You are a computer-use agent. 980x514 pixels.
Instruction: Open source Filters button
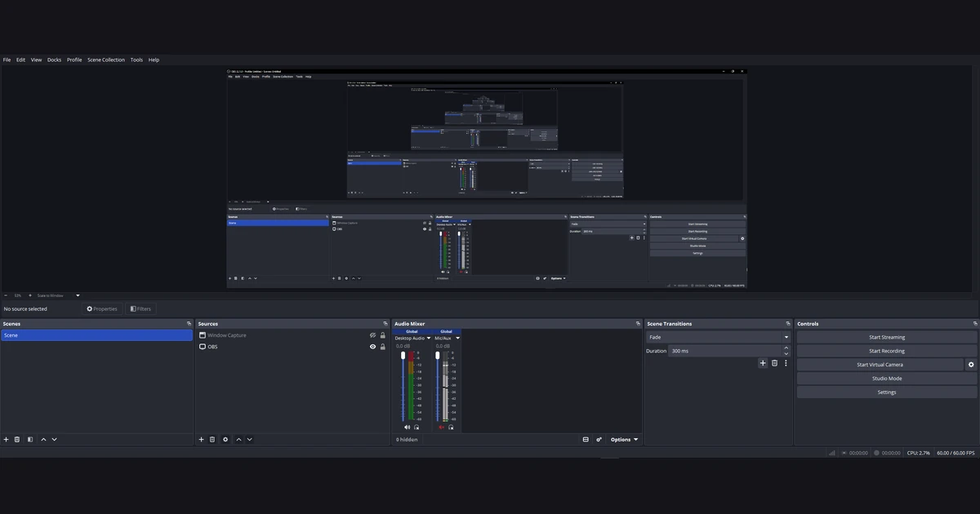coord(140,308)
